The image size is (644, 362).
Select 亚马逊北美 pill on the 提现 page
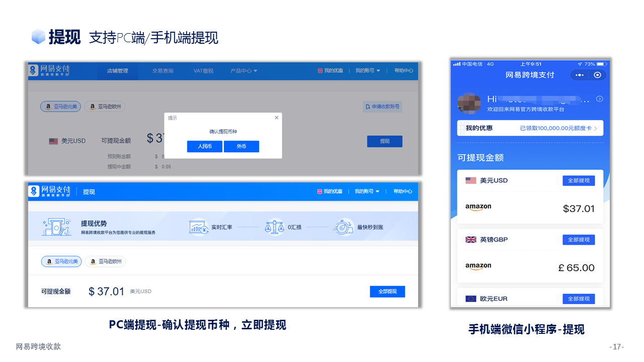tap(61, 261)
